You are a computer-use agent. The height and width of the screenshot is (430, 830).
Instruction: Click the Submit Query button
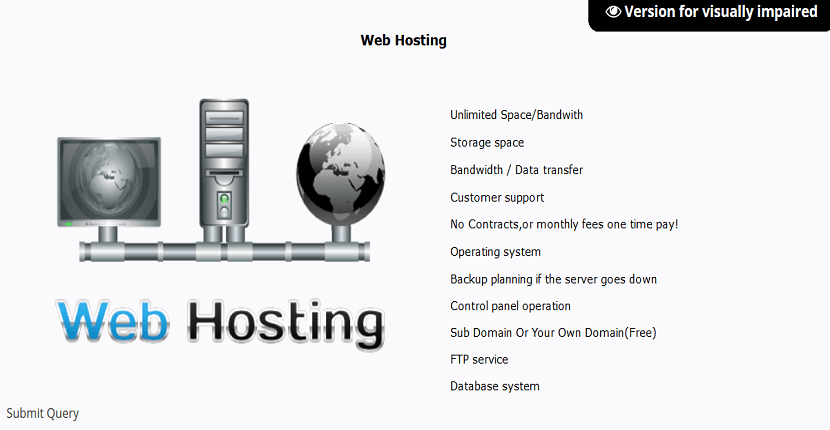pyautogui.click(x=42, y=414)
